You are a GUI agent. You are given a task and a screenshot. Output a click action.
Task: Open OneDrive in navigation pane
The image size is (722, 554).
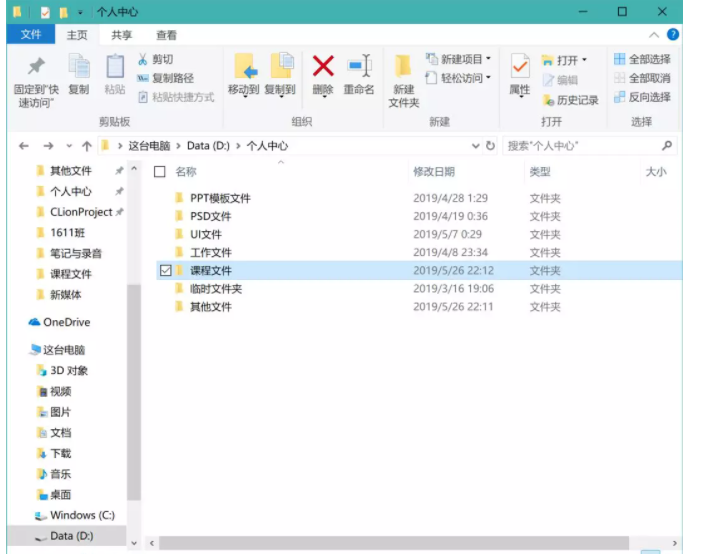coord(59,322)
